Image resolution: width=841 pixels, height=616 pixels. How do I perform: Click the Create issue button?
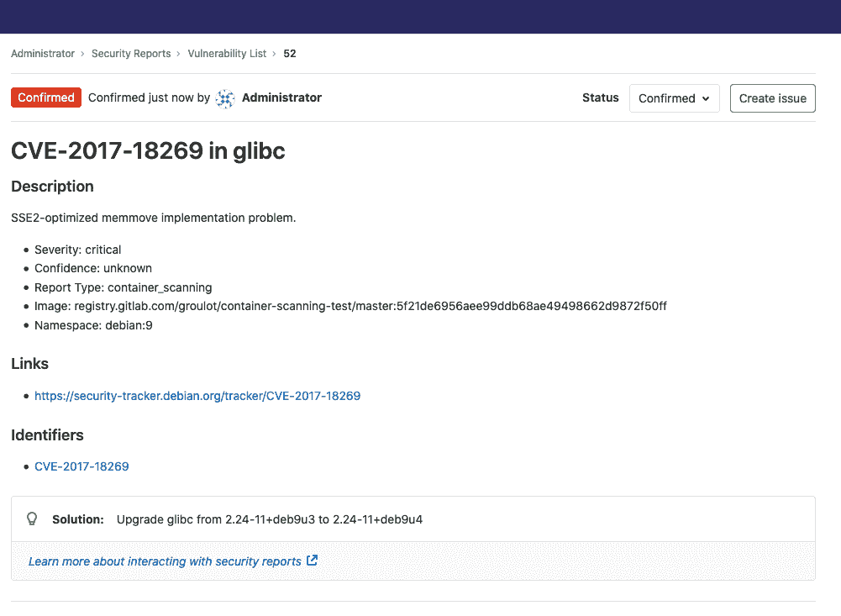click(772, 98)
